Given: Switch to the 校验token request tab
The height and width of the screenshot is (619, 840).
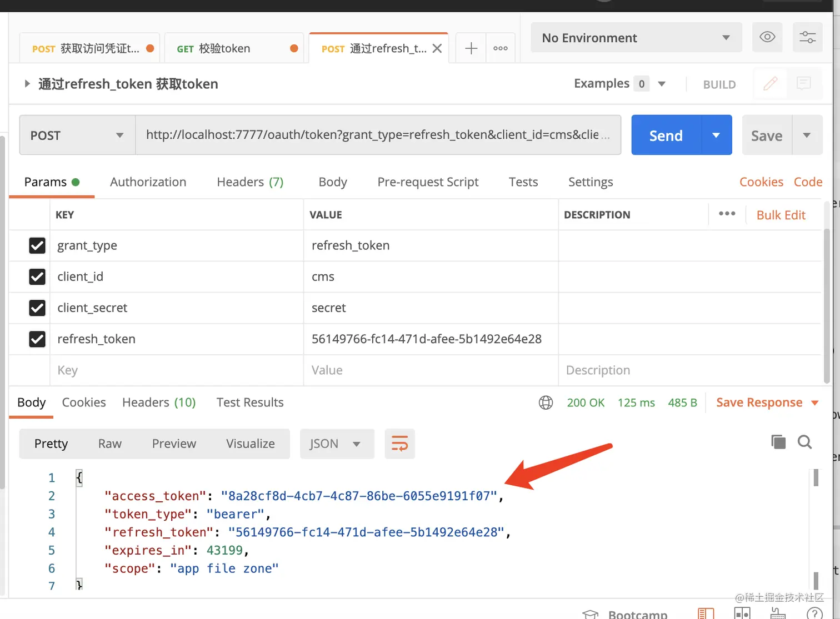Looking at the screenshot, I should [x=234, y=48].
